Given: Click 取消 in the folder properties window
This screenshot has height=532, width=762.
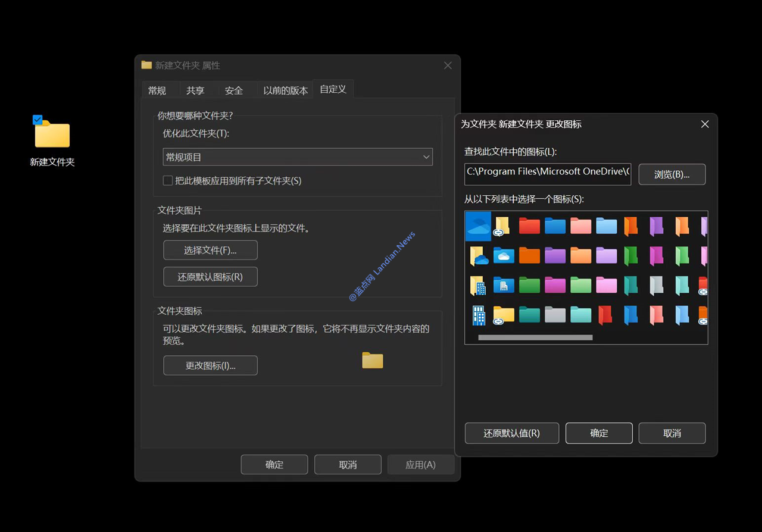Looking at the screenshot, I should click(348, 465).
